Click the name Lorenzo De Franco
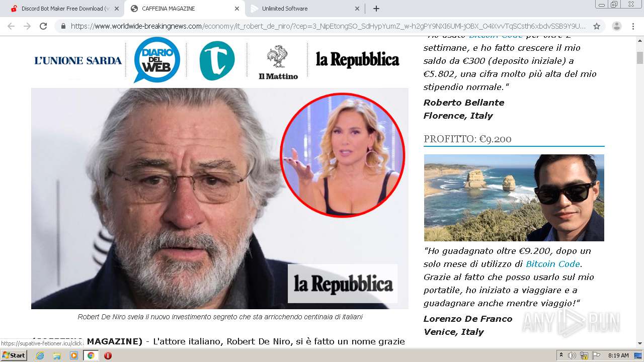644x362 pixels. (468, 319)
